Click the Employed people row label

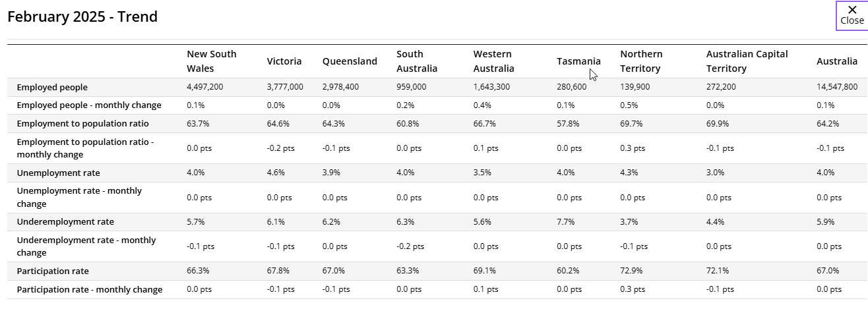click(52, 87)
